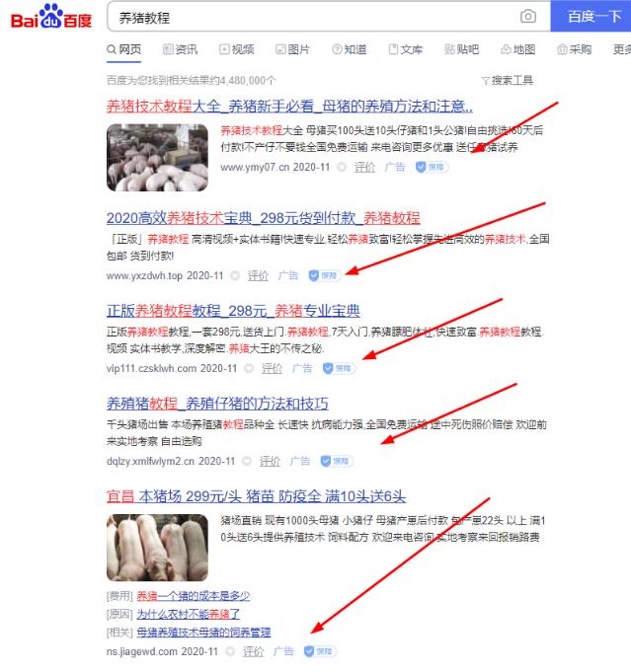Click 保障 badge under www.yxzdwh.top result
This screenshot has width=631, height=672.
[325, 275]
